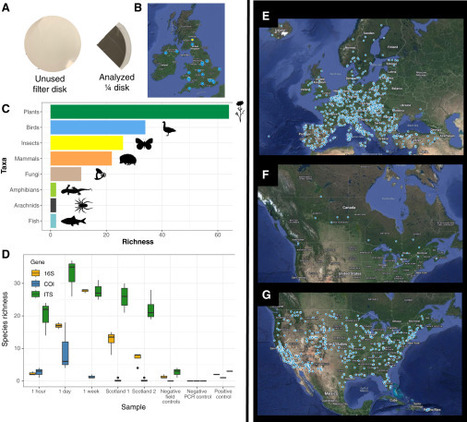Screen dimensions: 467x422
Task: Click the '1 week' sample label
Action: point(91,391)
